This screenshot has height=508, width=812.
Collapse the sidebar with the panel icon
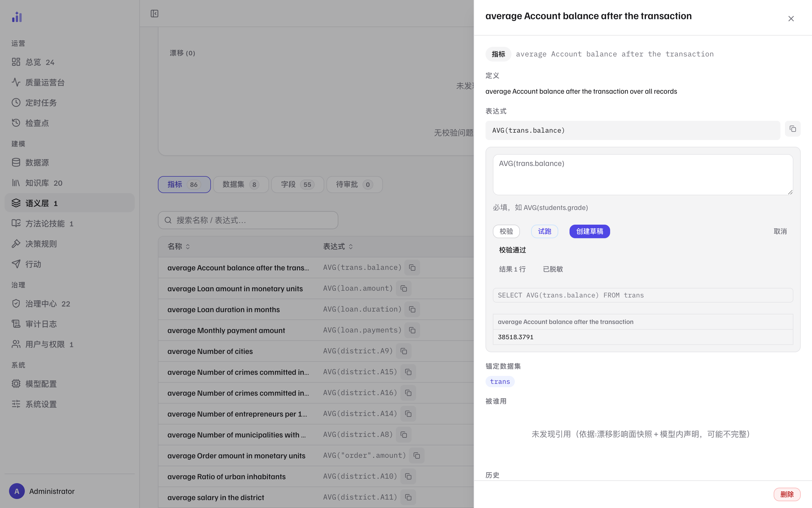154,14
